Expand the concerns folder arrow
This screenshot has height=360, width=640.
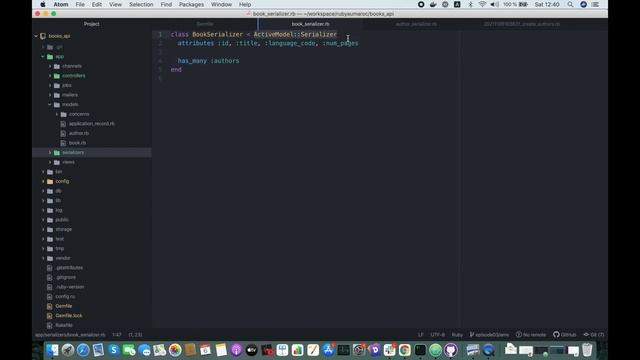tap(57, 114)
